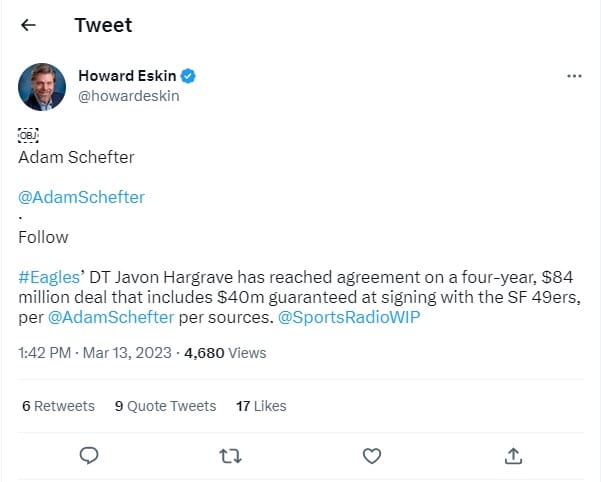
Task: Click the 4,680 Views count
Action: point(226,353)
